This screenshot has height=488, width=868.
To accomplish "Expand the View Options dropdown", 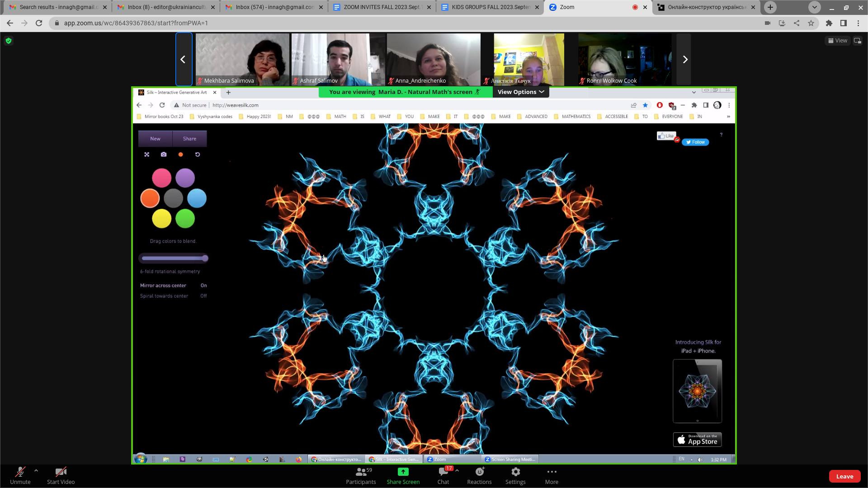I will pyautogui.click(x=521, y=92).
